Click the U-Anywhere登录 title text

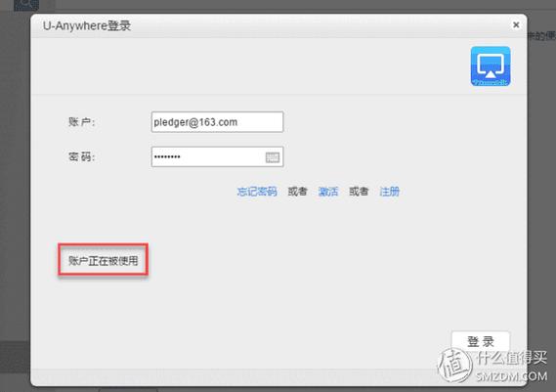click(x=87, y=25)
